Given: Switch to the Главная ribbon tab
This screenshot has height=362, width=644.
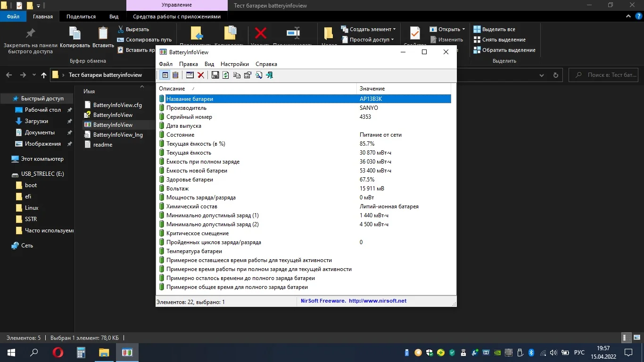Looking at the screenshot, I should click(x=43, y=16).
